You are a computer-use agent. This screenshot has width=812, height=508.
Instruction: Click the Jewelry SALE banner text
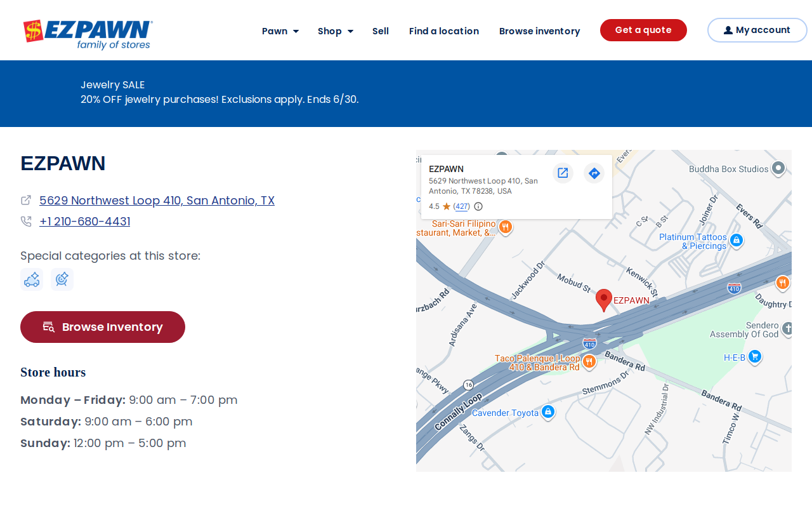pos(113,84)
